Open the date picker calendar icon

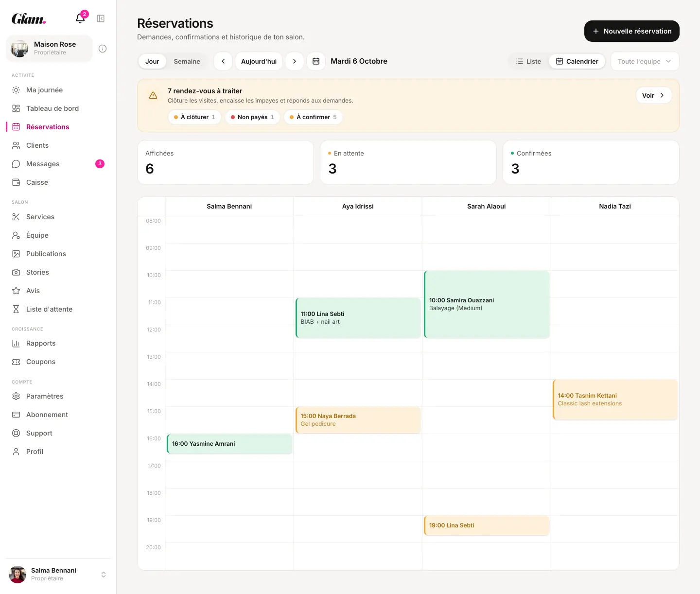coord(316,61)
